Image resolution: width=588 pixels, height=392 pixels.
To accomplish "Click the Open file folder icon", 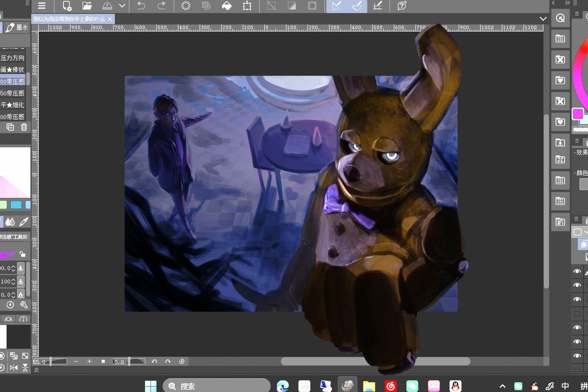I will (87, 6).
